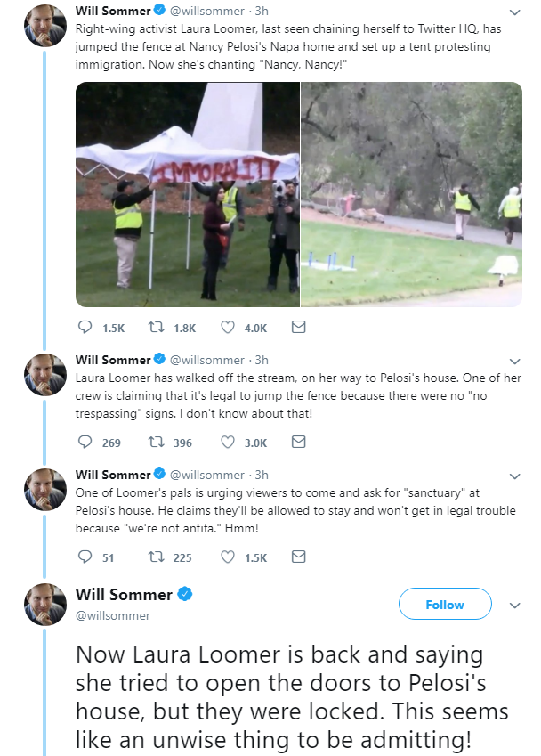Open the @willsommer handle in the first tweet

[x=207, y=11]
